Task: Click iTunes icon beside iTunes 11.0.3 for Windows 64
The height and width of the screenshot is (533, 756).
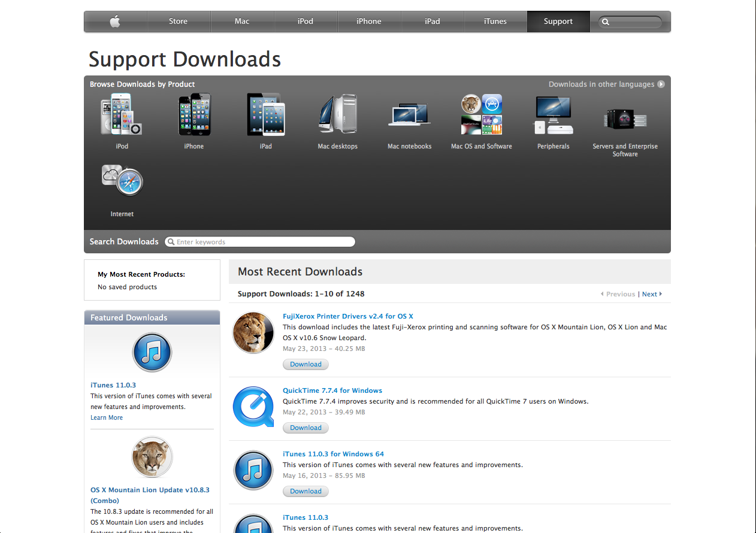Action: pos(253,471)
